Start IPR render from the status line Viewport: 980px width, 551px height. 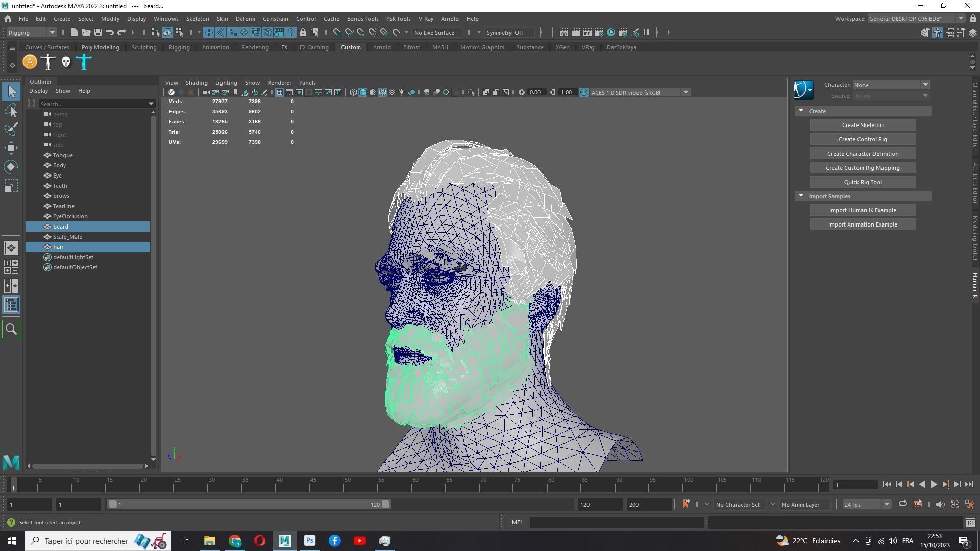[x=587, y=33]
